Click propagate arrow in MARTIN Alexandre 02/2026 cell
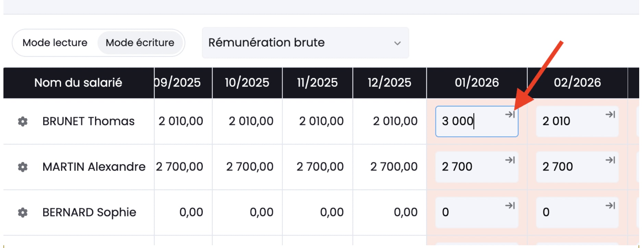644x248 pixels. (610, 160)
